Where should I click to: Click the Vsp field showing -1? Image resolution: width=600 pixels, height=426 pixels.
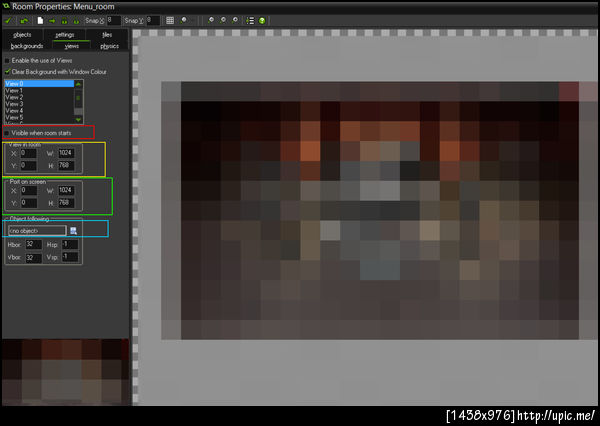coord(70,257)
